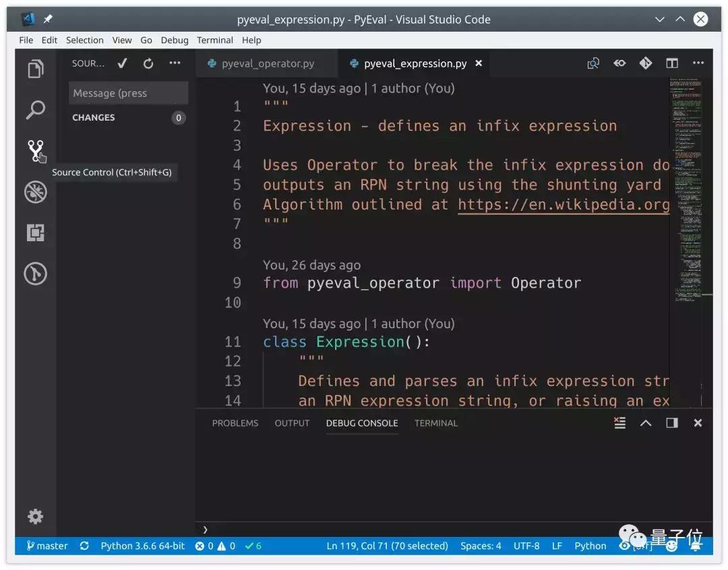Maximize the panel with the chevron icon

pyautogui.click(x=645, y=423)
